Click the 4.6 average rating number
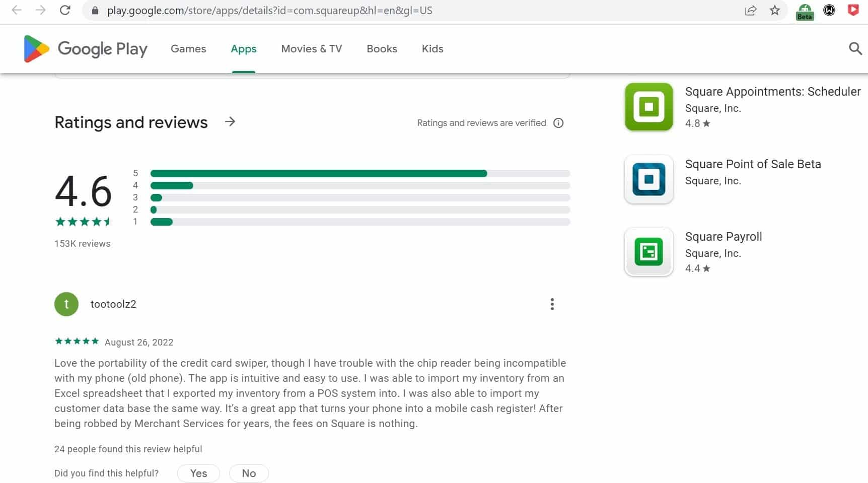The width and height of the screenshot is (868, 483). pyautogui.click(x=83, y=192)
